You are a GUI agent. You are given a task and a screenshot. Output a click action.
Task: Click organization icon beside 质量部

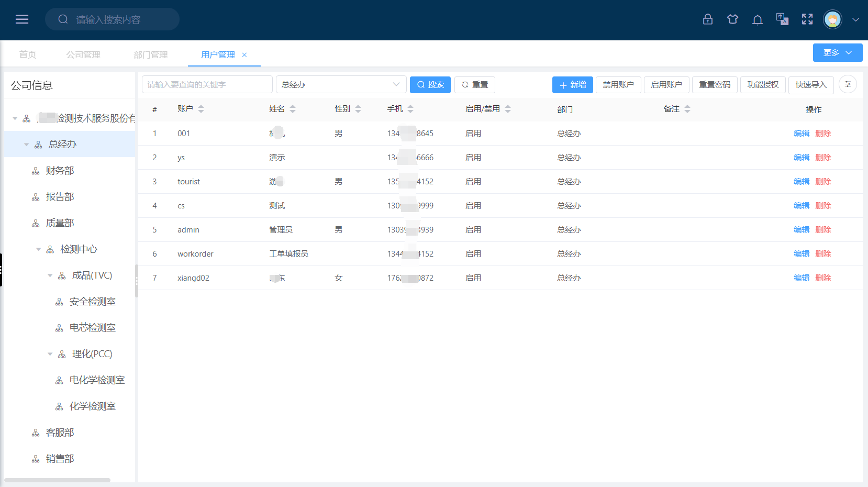pyautogui.click(x=36, y=224)
